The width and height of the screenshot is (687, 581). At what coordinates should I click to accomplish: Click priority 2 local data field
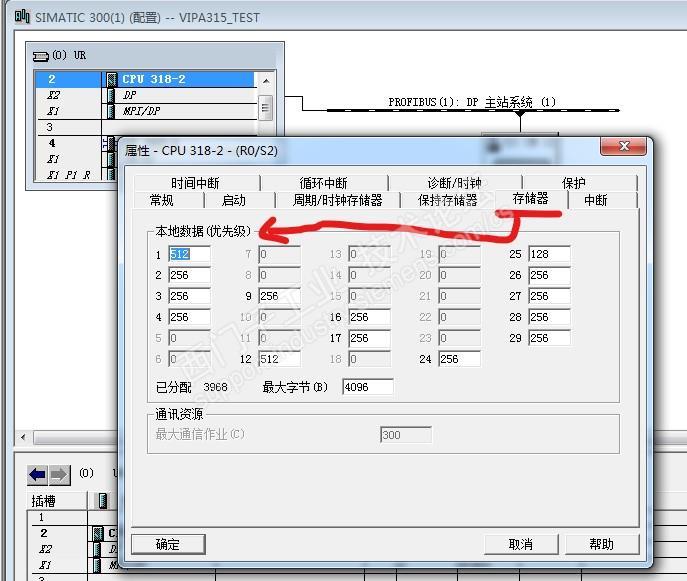[189, 275]
